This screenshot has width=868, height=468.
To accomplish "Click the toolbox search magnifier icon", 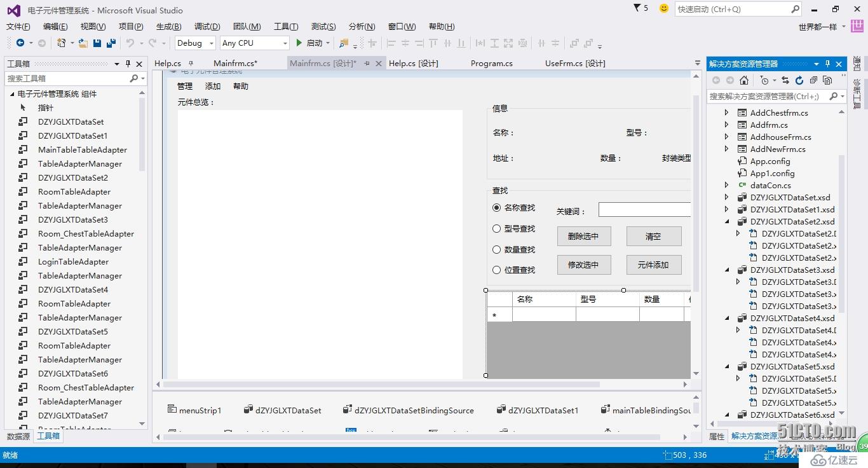I will point(133,78).
